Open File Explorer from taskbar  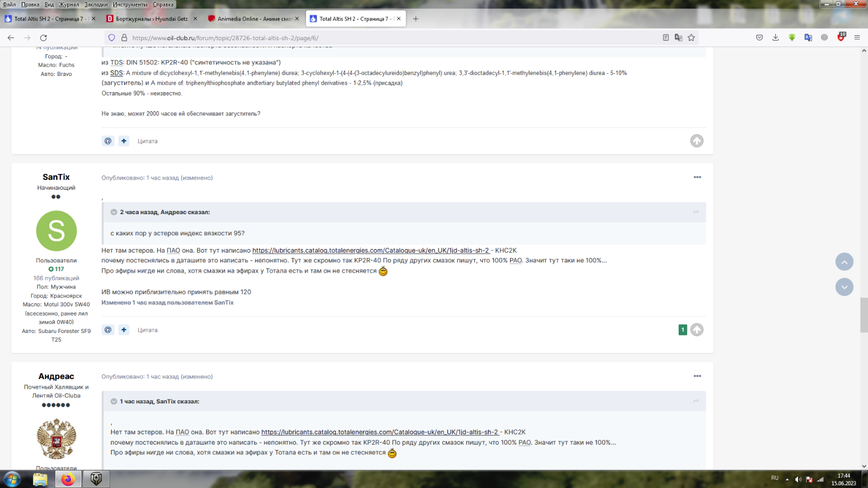(x=40, y=479)
